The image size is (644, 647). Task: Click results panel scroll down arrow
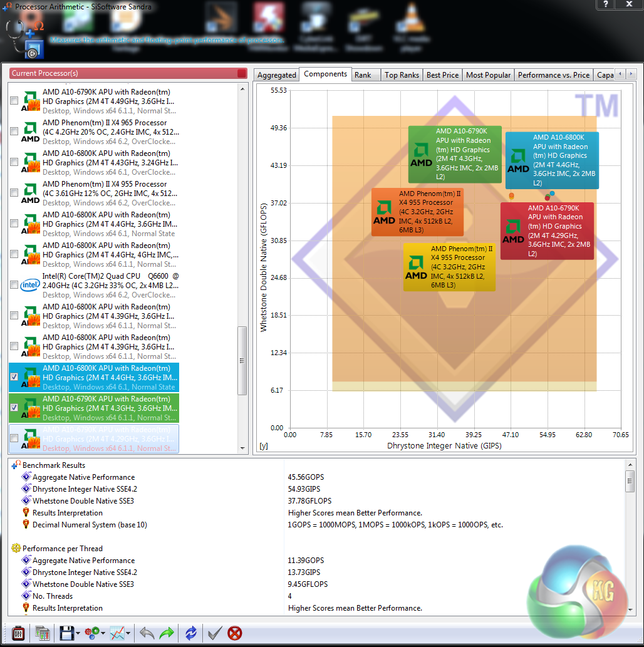[x=630, y=610]
